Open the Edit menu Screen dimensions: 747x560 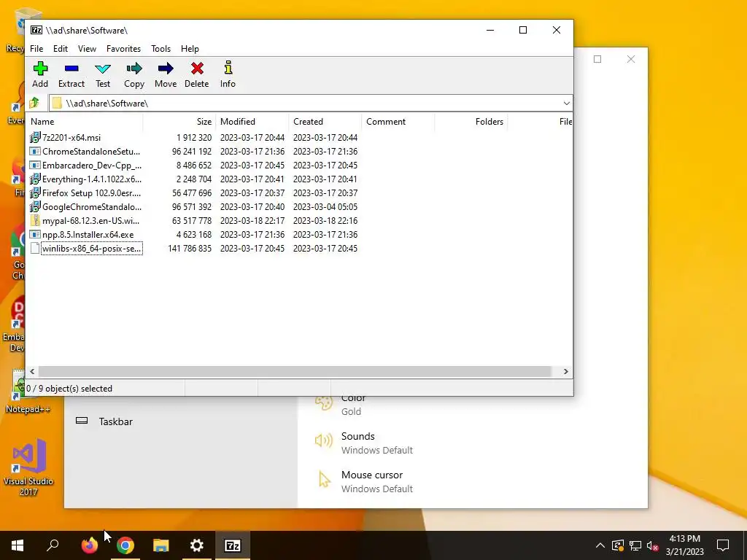(60, 49)
